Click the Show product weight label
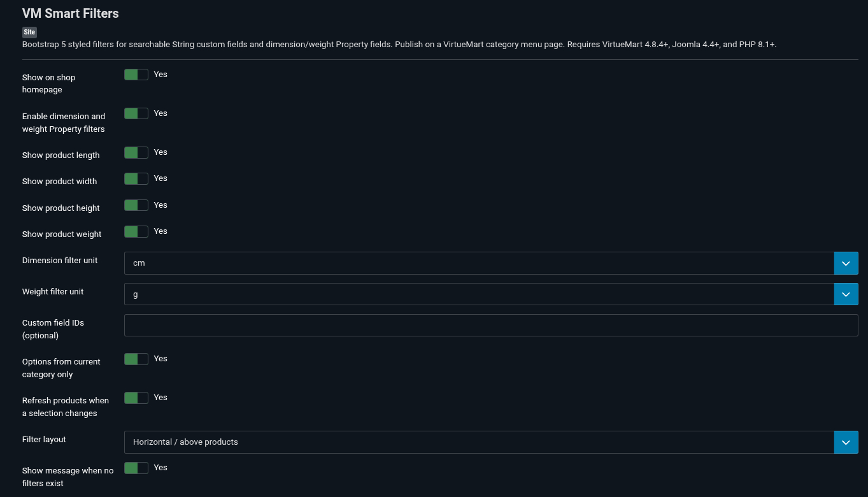This screenshot has height=497, width=868. (x=62, y=234)
